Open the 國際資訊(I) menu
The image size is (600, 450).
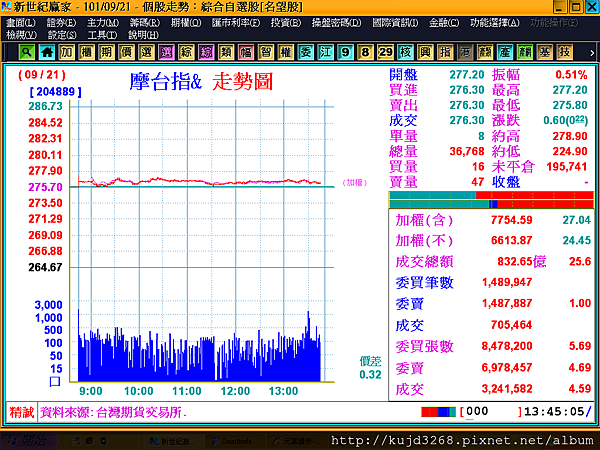[395, 23]
